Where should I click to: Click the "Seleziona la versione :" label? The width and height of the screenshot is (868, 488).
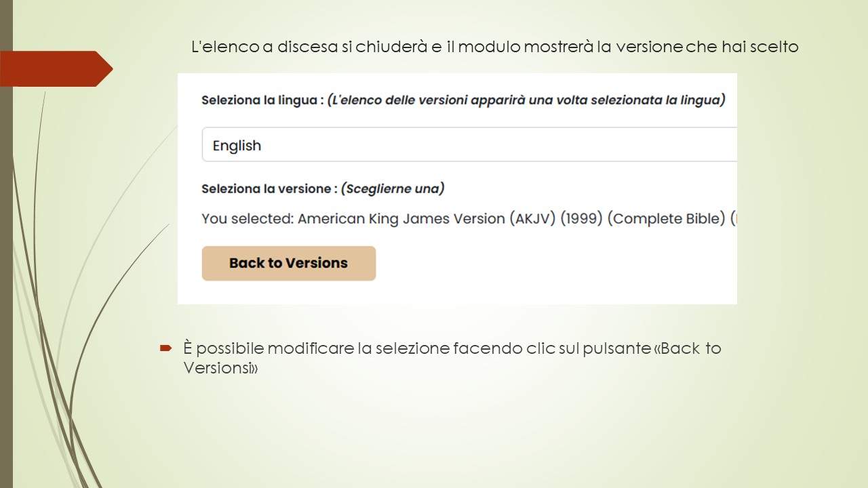coord(269,188)
